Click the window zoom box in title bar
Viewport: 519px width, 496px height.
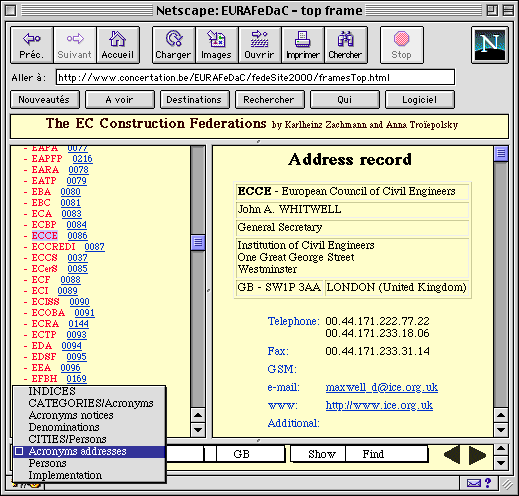tap(492, 11)
